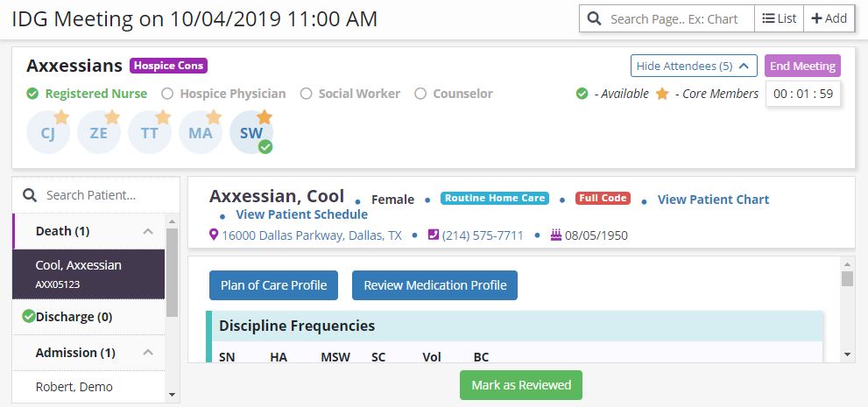Click the CJ attendee avatar

tap(47, 133)
